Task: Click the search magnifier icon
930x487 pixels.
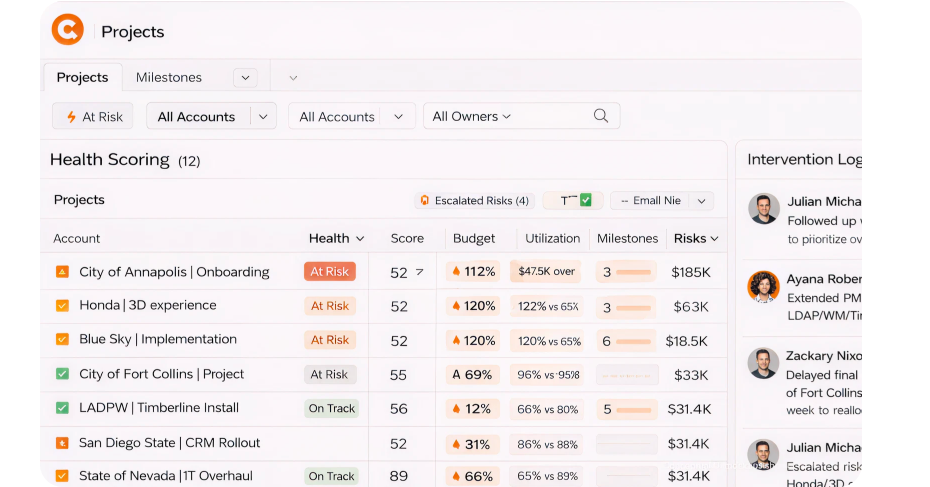Action: [x=601, y=116]
